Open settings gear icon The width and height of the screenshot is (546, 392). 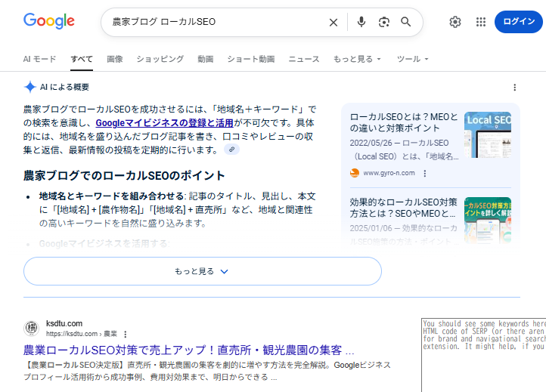(454, 22)
